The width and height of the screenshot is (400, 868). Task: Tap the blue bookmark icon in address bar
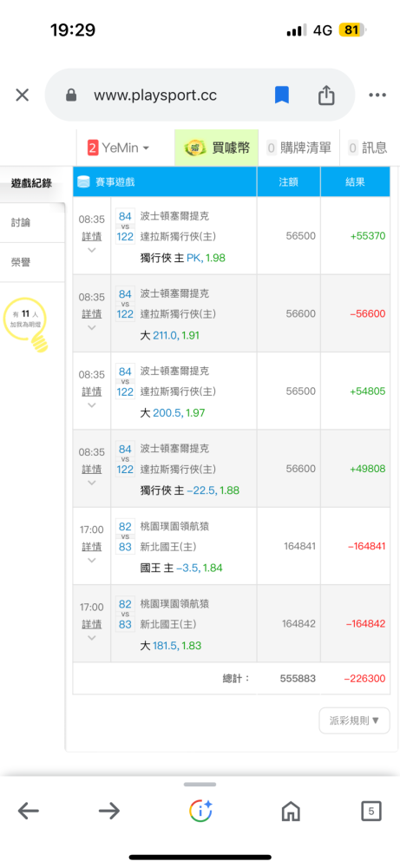pos(282,95)
